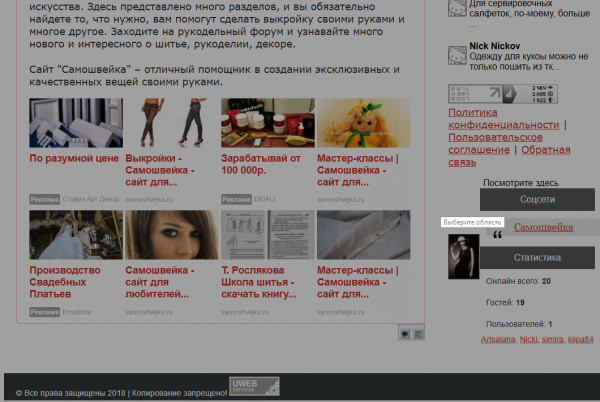The width and height of the screenshot is (600, 402).
Task: Click the quotation mark icon beside Самошвейка
Action: [497, 234]
